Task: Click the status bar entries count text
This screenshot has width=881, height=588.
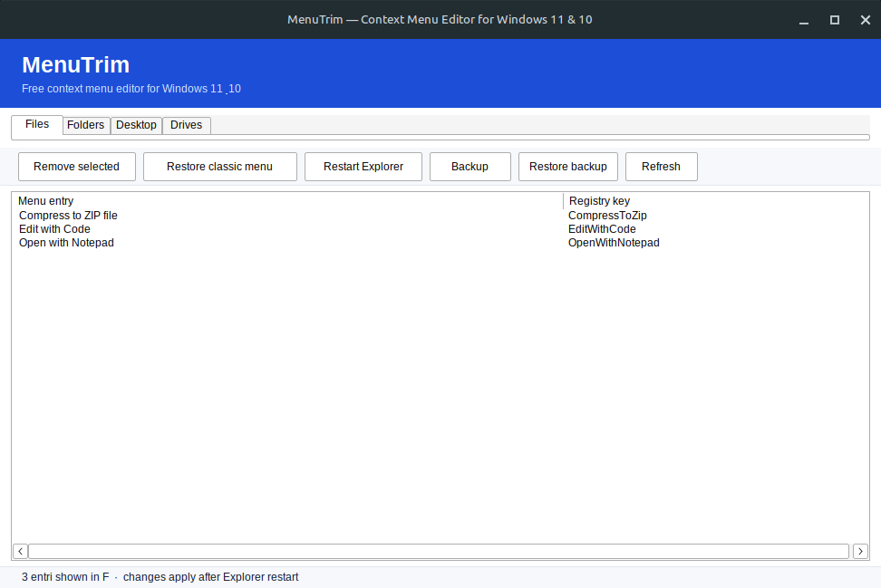Action: tap(65, 577)
